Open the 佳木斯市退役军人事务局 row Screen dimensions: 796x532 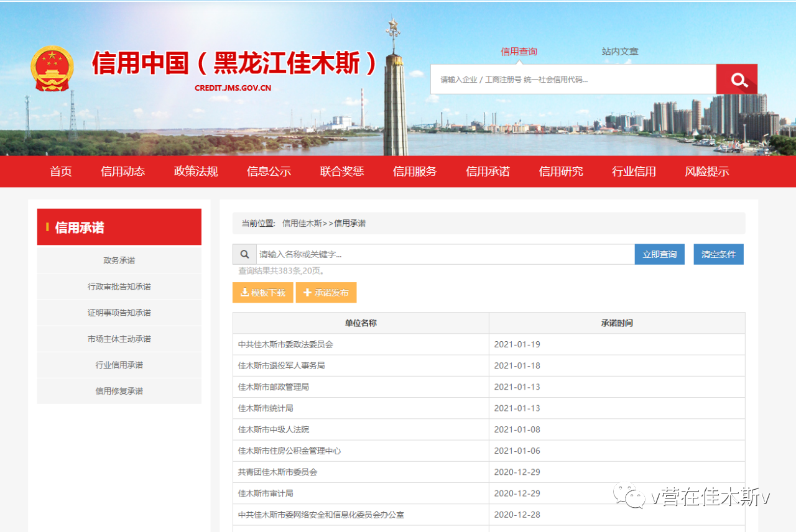click(x=489, y=365)
